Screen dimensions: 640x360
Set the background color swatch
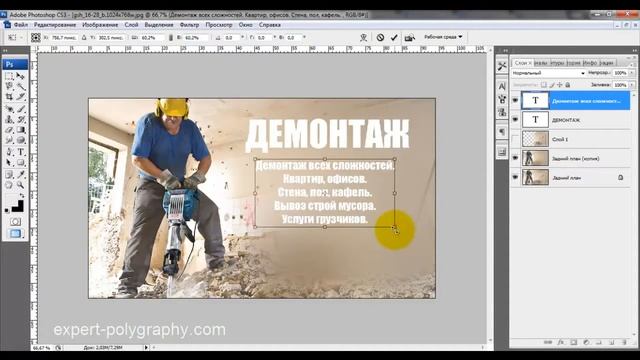coord(19,208)
